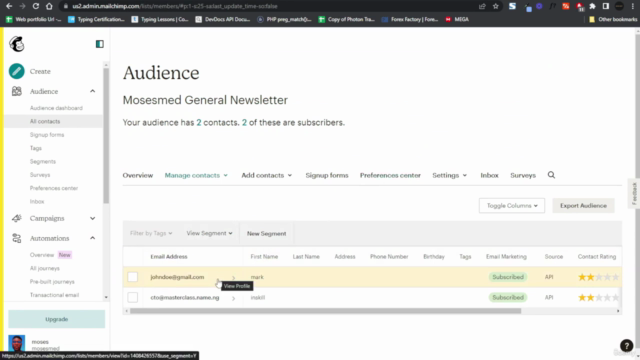Click the browser back arrow
Viewport: 640px width, 360px height.
point(9,6)
